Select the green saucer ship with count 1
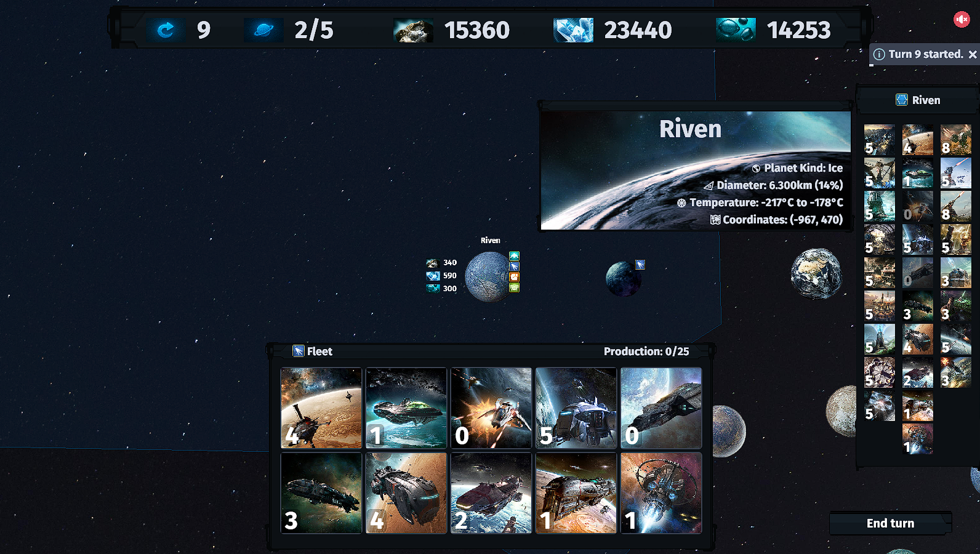 pyautogui.click(x=406, y=408)
